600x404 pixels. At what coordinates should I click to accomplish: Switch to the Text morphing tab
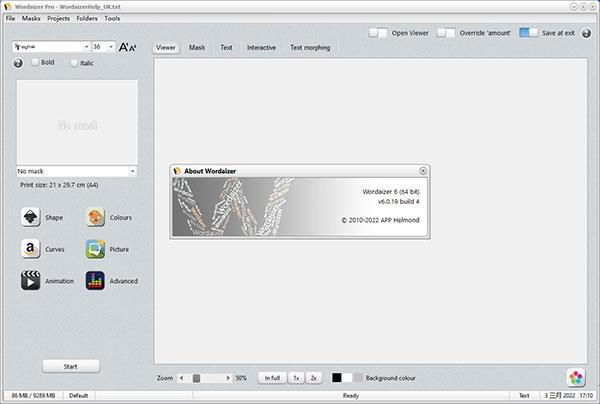[310, 47]
